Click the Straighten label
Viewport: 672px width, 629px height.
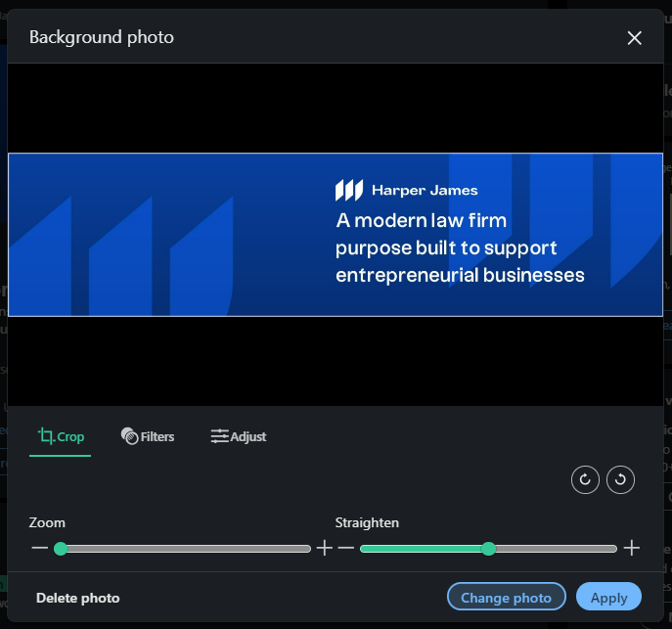click(367, 522)
